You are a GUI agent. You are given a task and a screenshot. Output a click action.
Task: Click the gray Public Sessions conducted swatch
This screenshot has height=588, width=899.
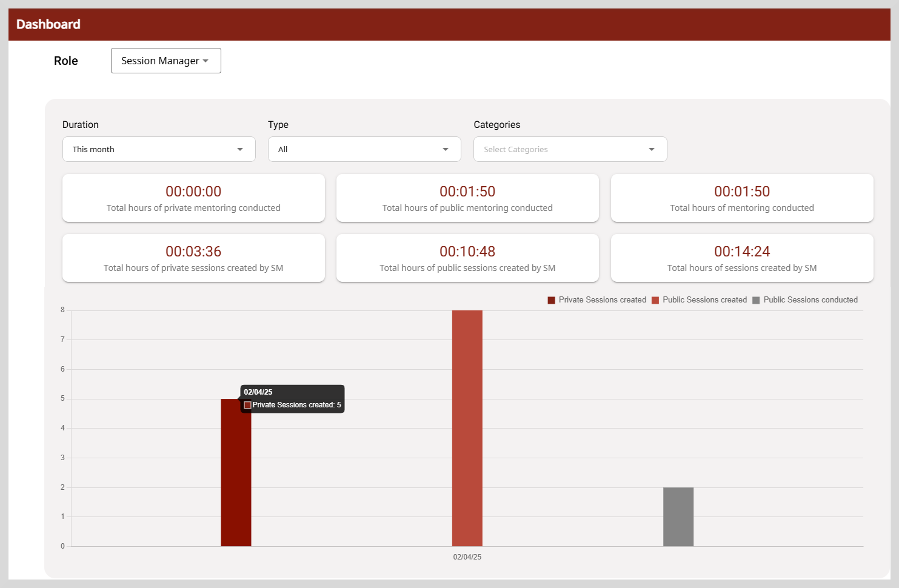tap(756, 300)
